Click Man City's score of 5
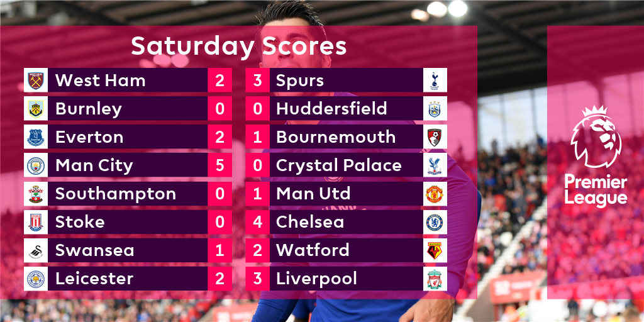This screenshot has height=322, width=644. 219,165
